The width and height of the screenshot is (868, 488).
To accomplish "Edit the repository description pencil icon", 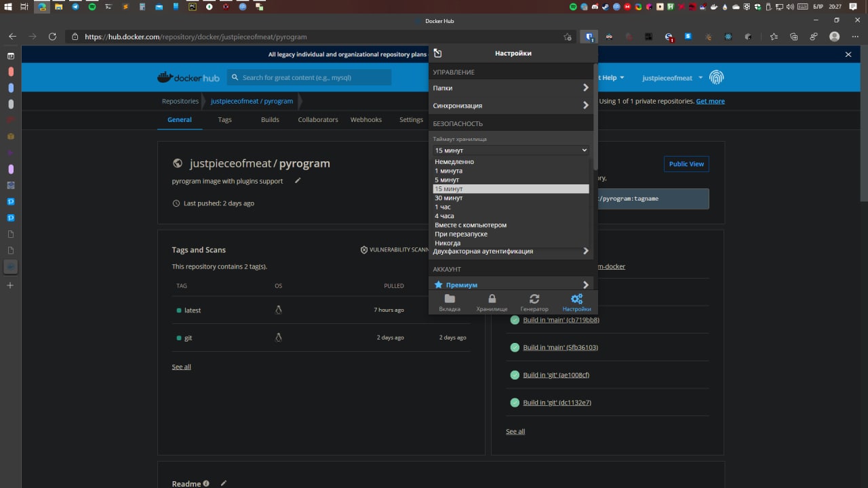I will pos(298,180).
